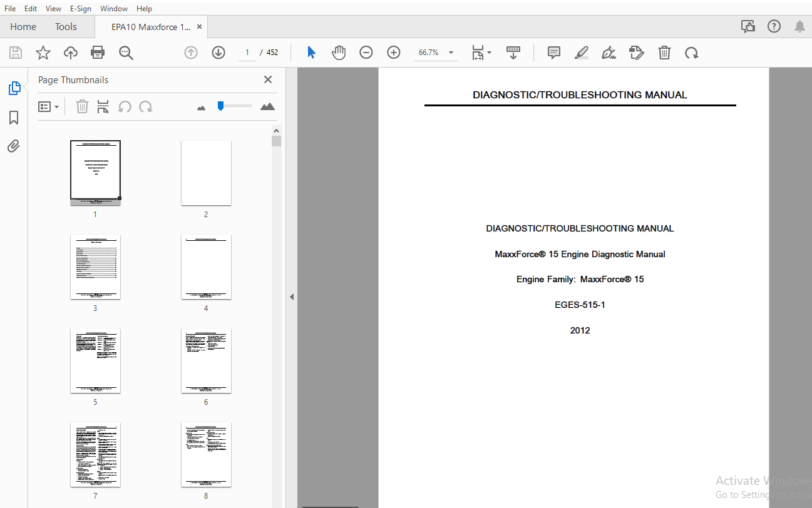The width and height of the screenshot is (812, 508).
Task: Select page 8 thumbnail
Action: [206, 455]
